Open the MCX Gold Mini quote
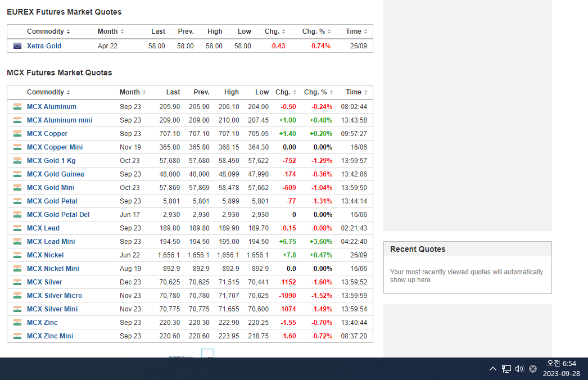The image size is (588, 380). point(51,188)
